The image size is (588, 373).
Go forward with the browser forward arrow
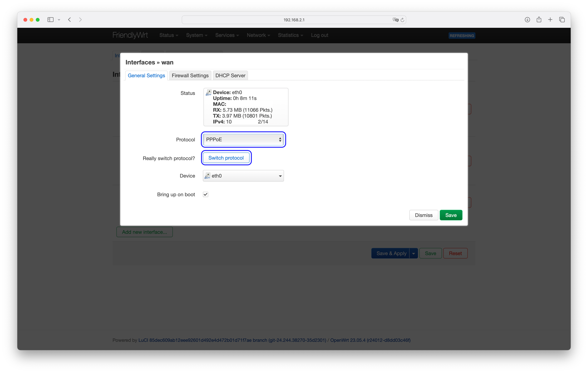click(80, 20)
